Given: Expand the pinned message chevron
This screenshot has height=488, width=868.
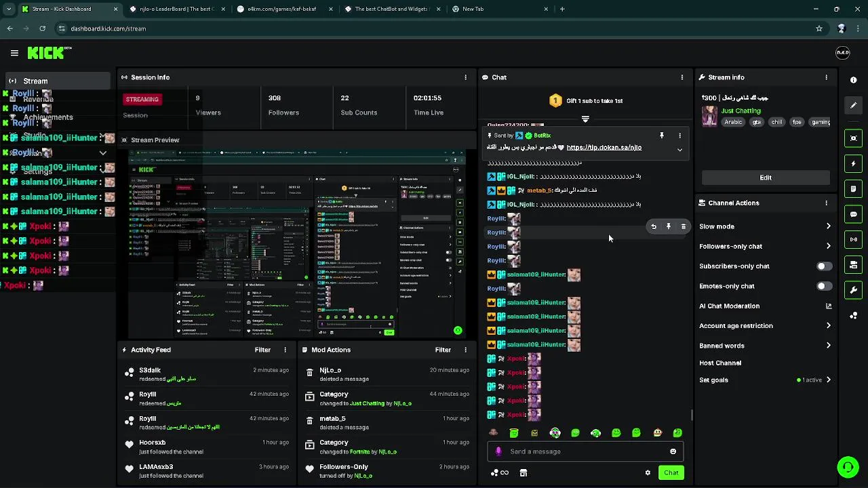Looking at the screenshot, I should click(679, 150).
